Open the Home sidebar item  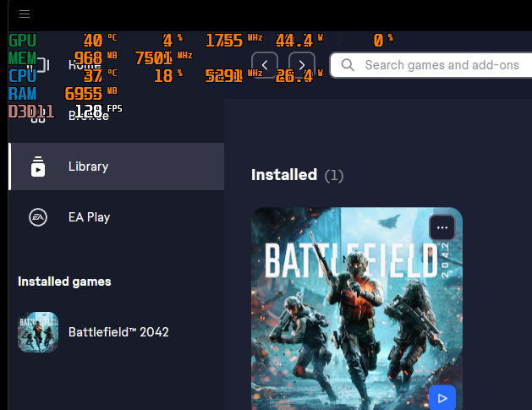(x=116, y=65)
